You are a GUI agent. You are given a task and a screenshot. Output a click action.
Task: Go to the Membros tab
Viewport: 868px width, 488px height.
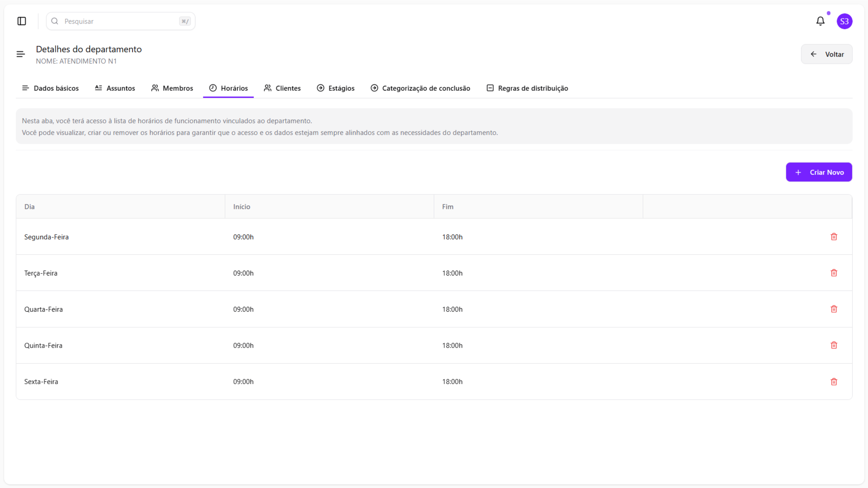point(172,88)
